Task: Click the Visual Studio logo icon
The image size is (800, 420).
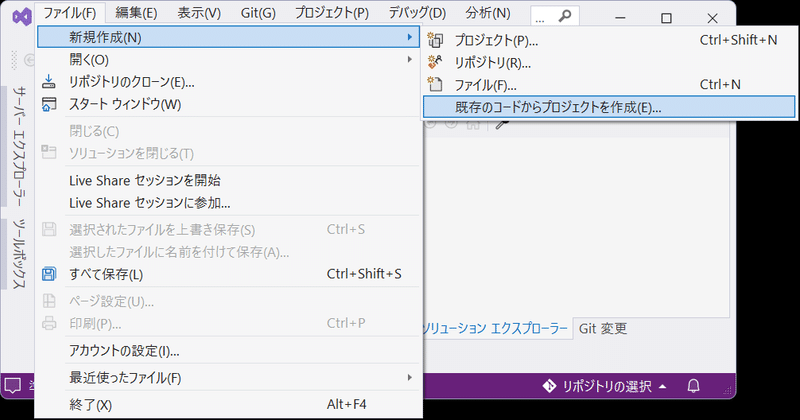Action: click(22, 16)
